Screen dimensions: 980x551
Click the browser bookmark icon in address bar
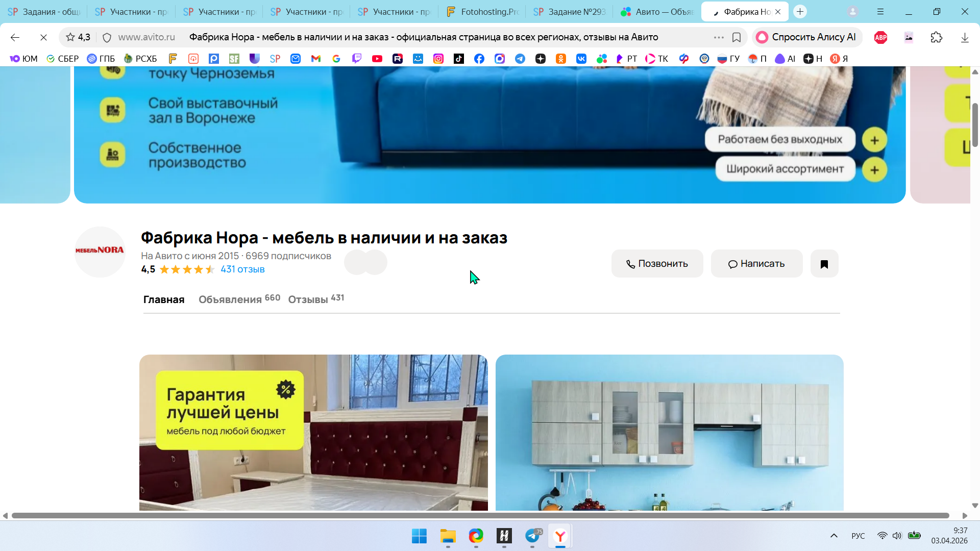point(737,37)
